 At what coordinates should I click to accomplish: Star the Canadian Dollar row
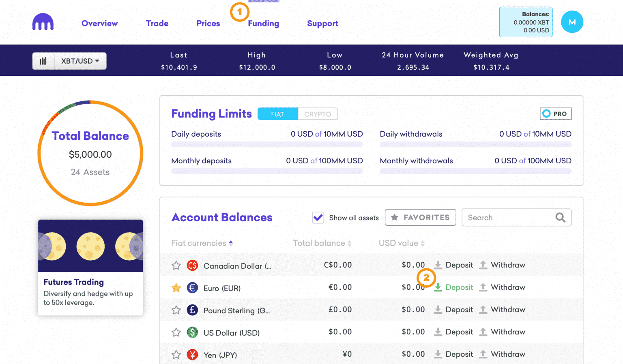tap(176, 266)
